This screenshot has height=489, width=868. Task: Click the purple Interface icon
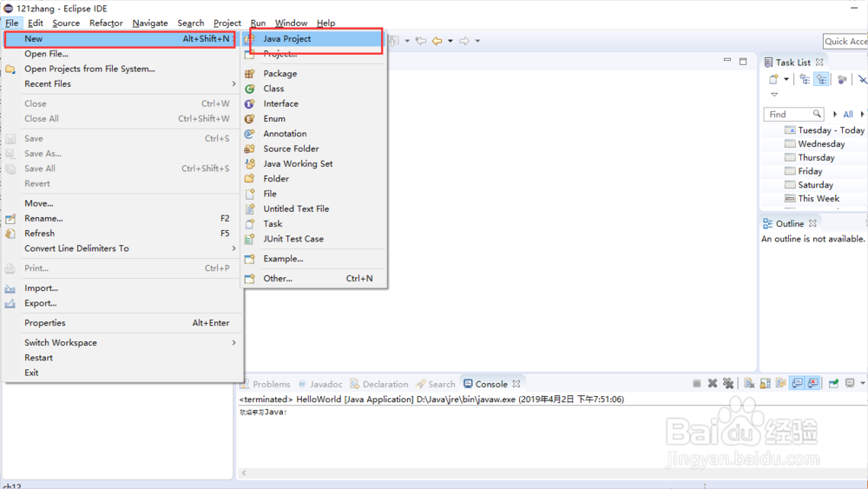[x=250, y=103]
